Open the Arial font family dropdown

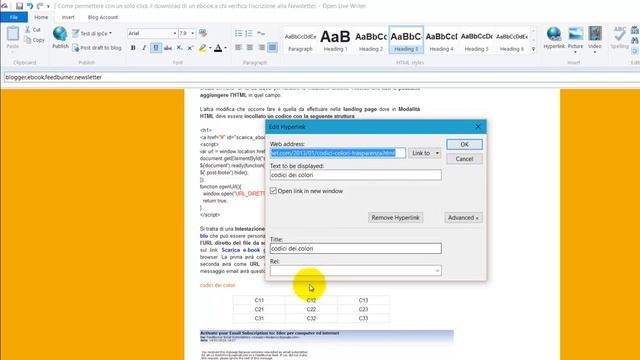175,33
